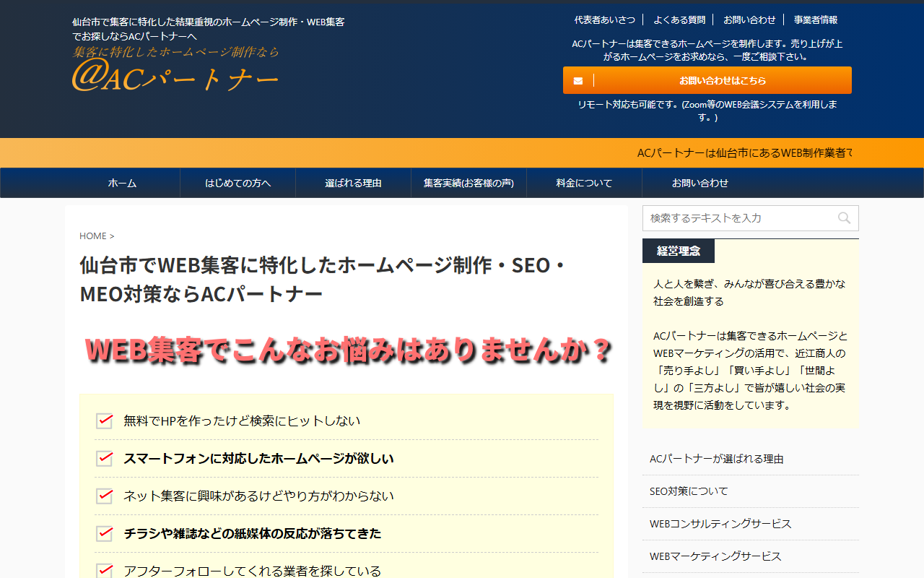Click the search magnifying glass icon
The image size is (924, 578).
(844, 218)
